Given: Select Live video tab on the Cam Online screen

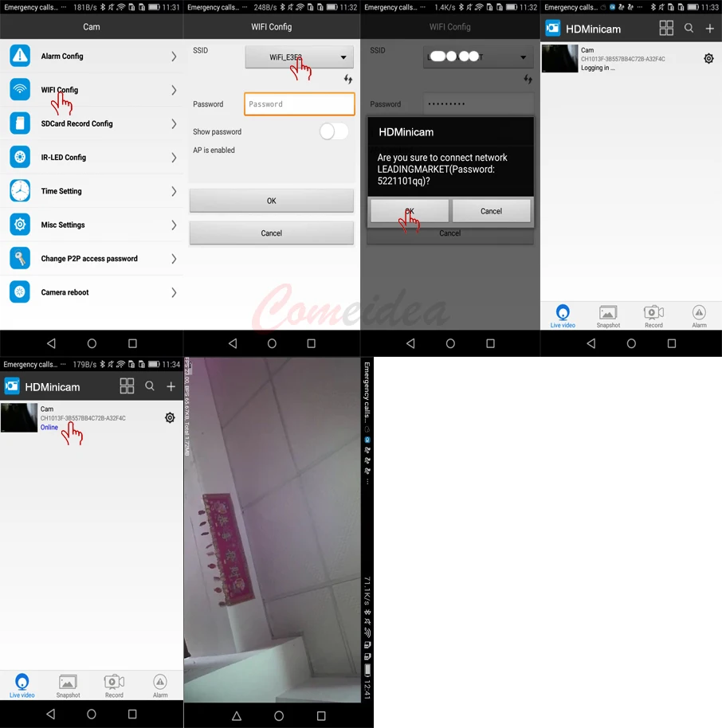Looking at the screenshot, I should [22, 686].
